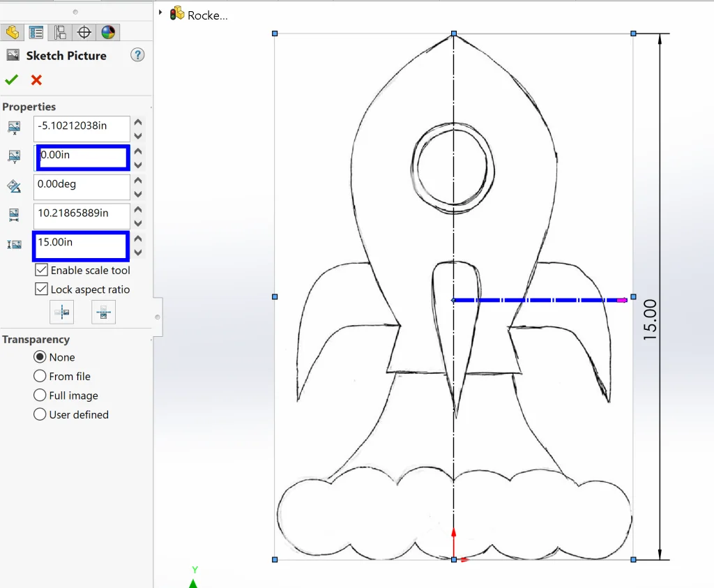Disable the Enable scale tool checkbox
714x588 pixels.
41,270
